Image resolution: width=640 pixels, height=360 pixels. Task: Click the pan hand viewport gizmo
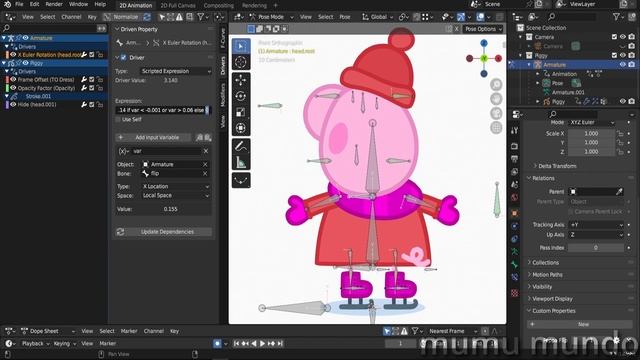point(496,99)
